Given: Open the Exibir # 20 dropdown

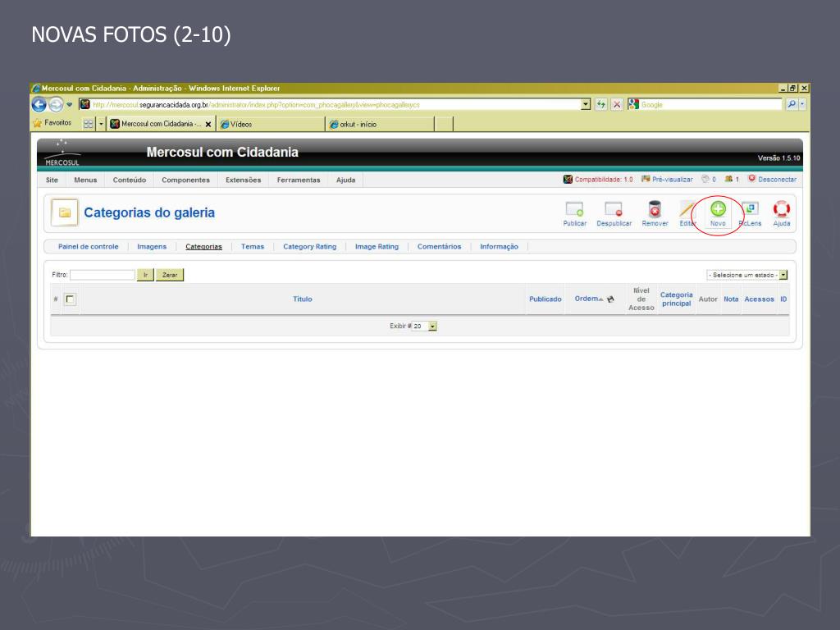Looking at the screenshot, I should [424, 326].
